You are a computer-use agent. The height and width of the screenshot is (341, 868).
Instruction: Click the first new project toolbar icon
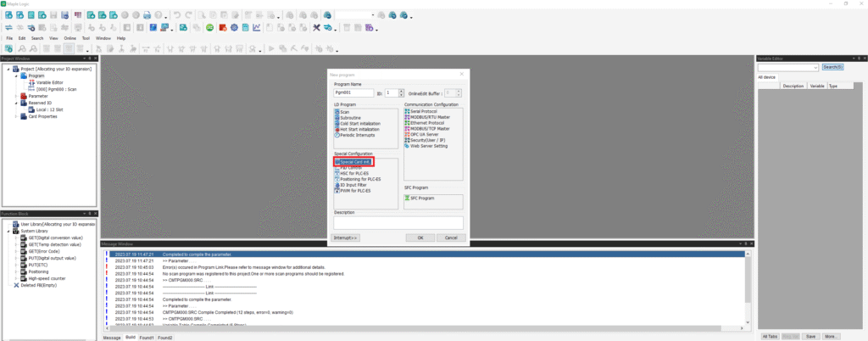tap(8, 15)
